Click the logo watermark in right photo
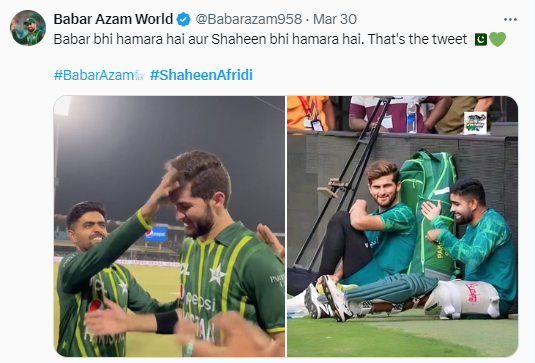 (x=475, y=122)
